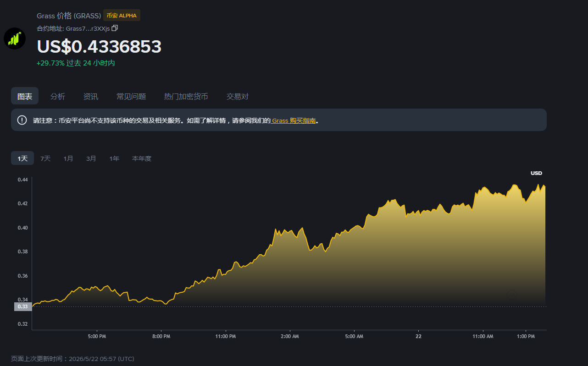Click the 0.33 price marker on axis
This screenshot has height=366, width=588.
pos(22,306)
